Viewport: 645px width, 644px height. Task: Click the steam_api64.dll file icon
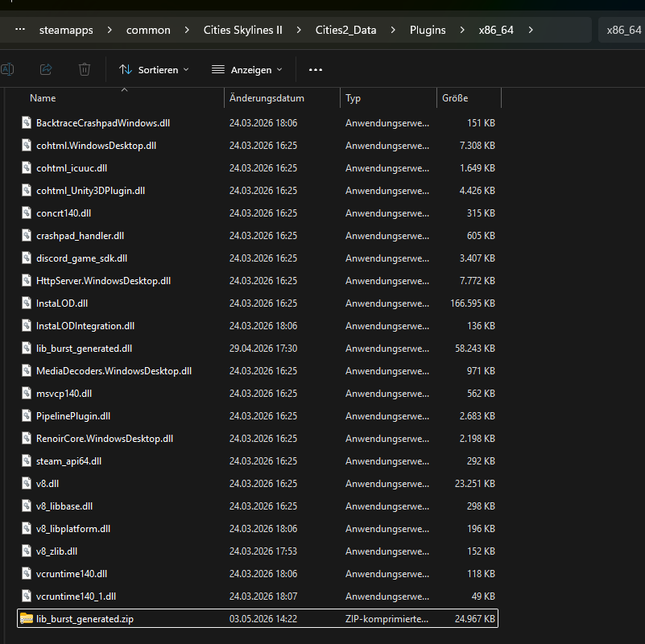pyautogui.click(x=27, y=460)
